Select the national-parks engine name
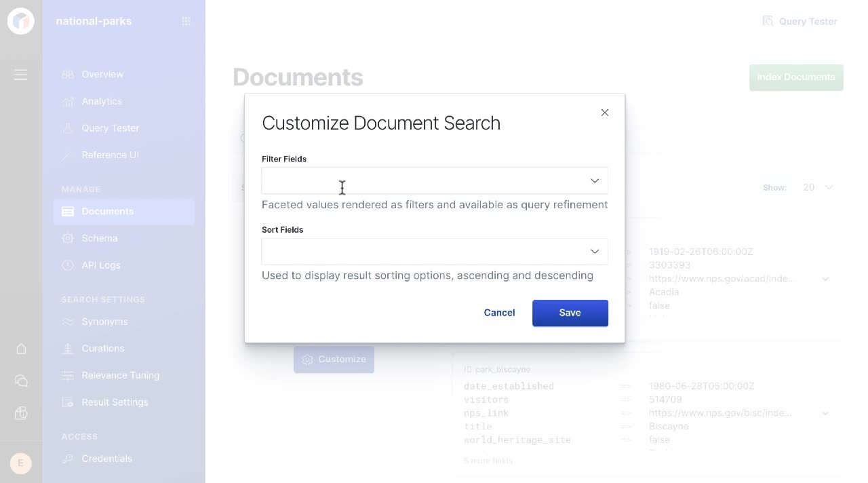The image size is (868, 483). point(94,21)
